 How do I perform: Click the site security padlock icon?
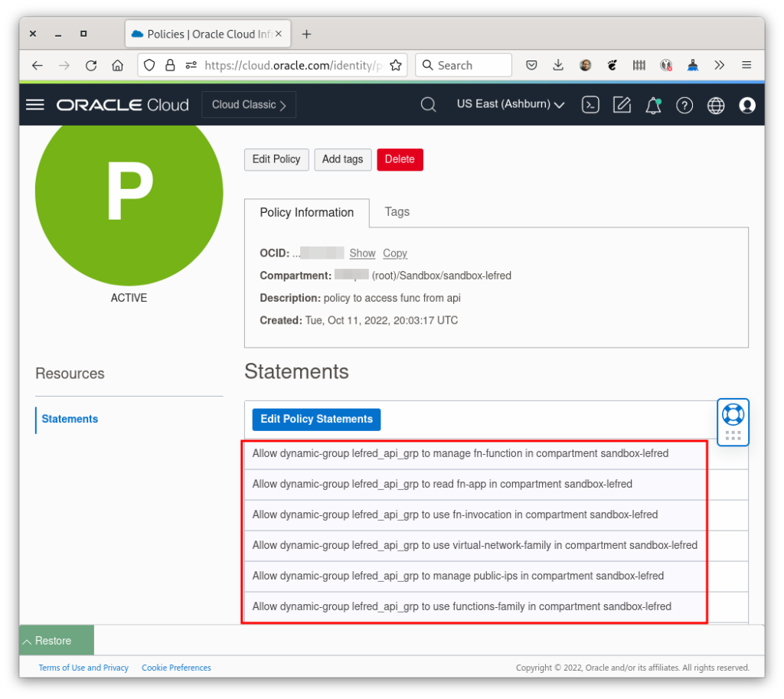click(x=170, y=65)
